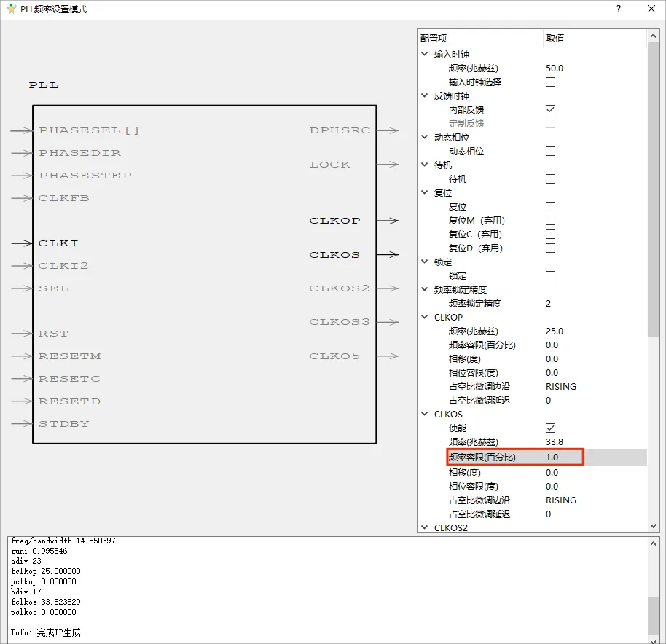Select CLKOP 占空比微调边沿 RISING value
Screen dimensions: 666x644
pos(560,387)
